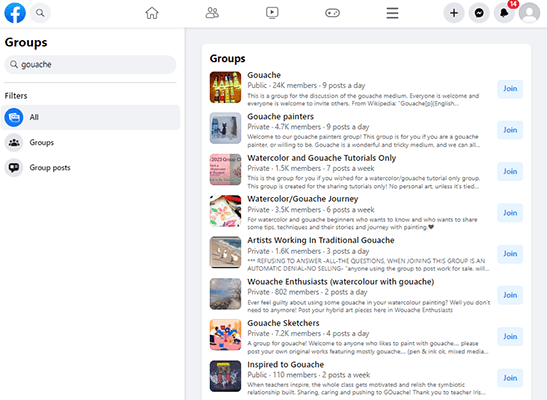
Task: Click the text 'Private · 4.7K members · 9 posts a day'
Action: [308, 127]
